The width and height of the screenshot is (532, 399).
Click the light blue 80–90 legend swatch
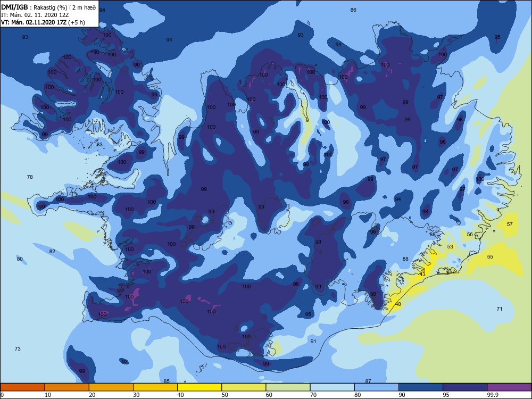tap(377, 387)
